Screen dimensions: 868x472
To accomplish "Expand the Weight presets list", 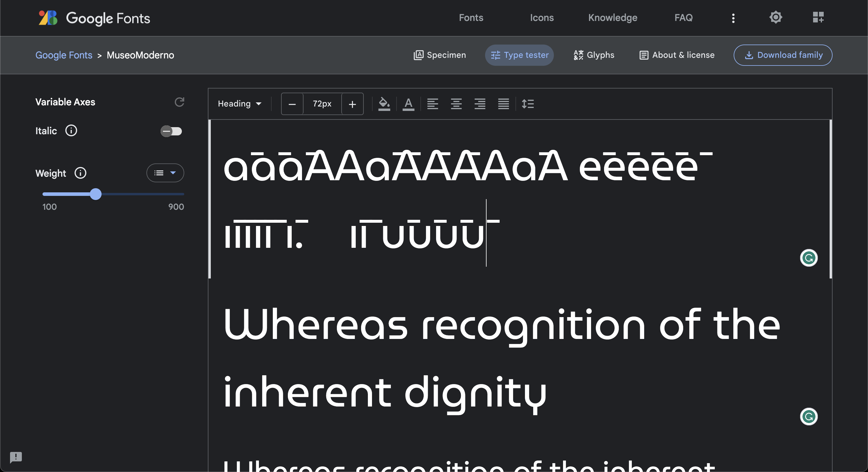I will click(x=165, y=173).
